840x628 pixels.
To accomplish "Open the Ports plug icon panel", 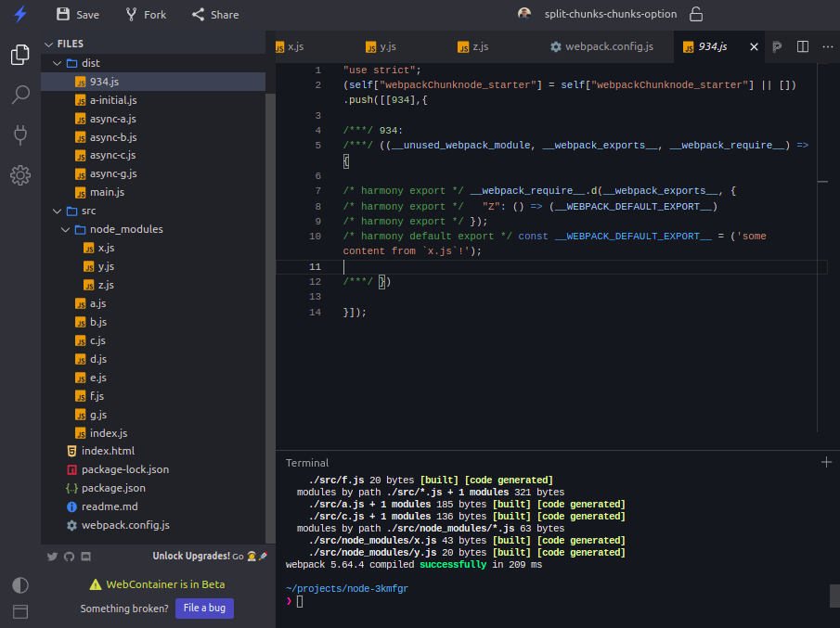I will pyautogui.click(x=20, y=135).
